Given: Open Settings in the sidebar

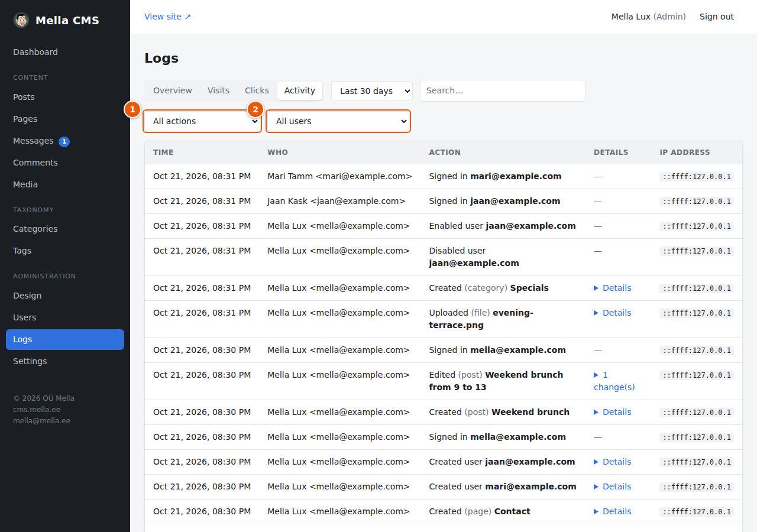Looking at the screenshot, I should (x=65, y=361).
